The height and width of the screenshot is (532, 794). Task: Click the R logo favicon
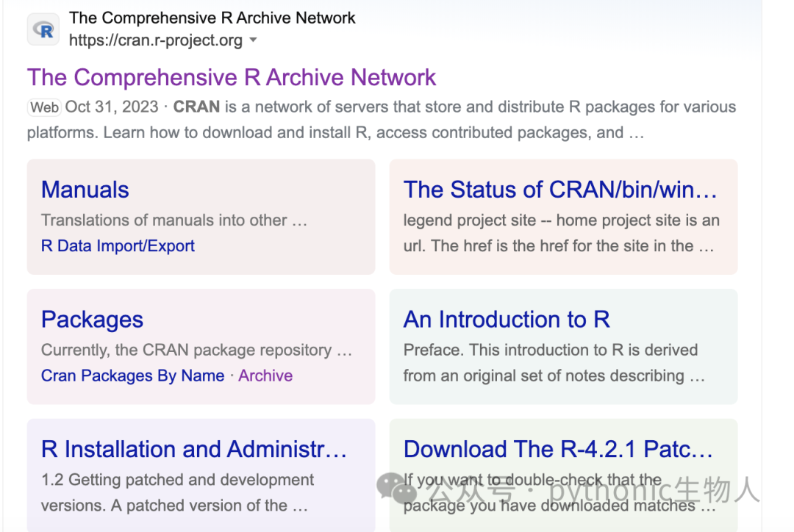(43, 29)
